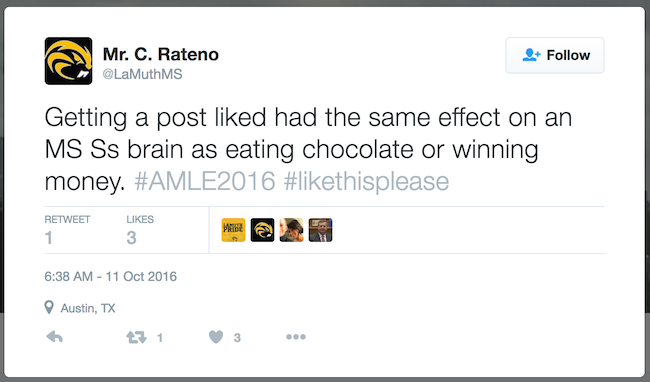
Task: Visit the @LaMuthMS handle
Action: (142, 74)
